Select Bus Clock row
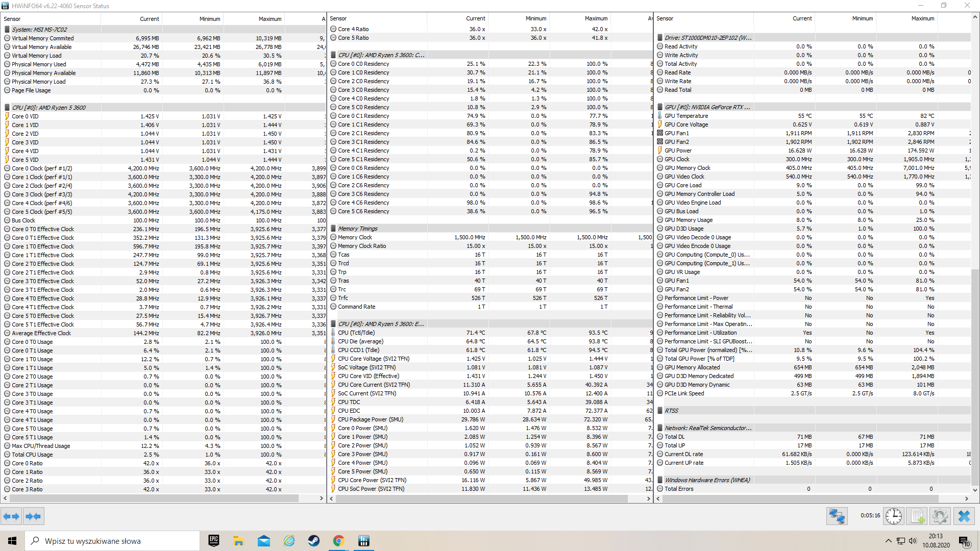 tap(163, 220)
